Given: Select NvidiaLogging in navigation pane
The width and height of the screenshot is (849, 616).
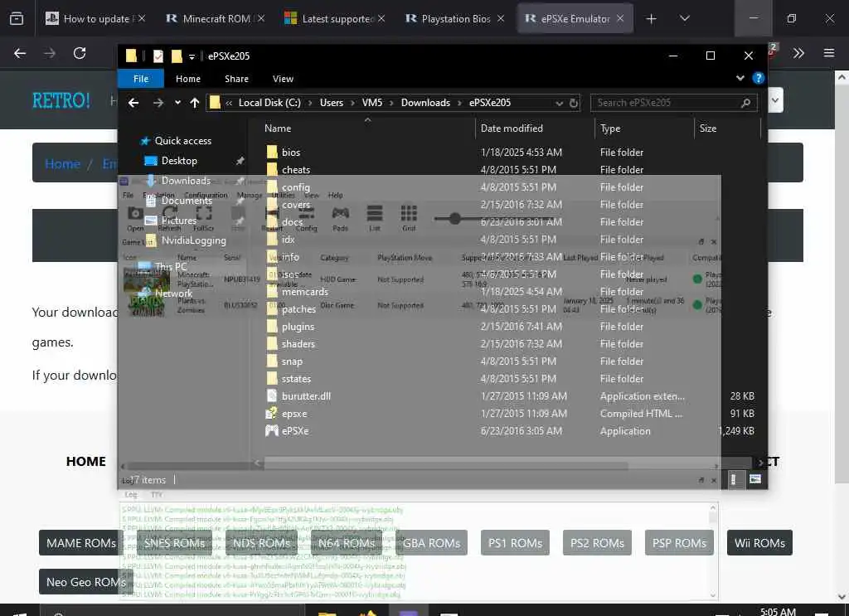Looking at the screenshot, I should pyautogui.click(x=193, y=240).
